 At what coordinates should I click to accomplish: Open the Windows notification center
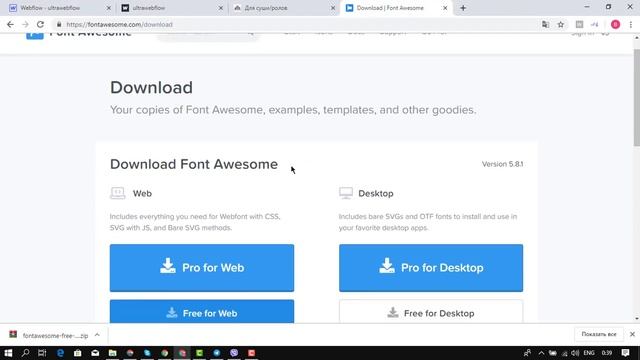[x=625, y=353]
